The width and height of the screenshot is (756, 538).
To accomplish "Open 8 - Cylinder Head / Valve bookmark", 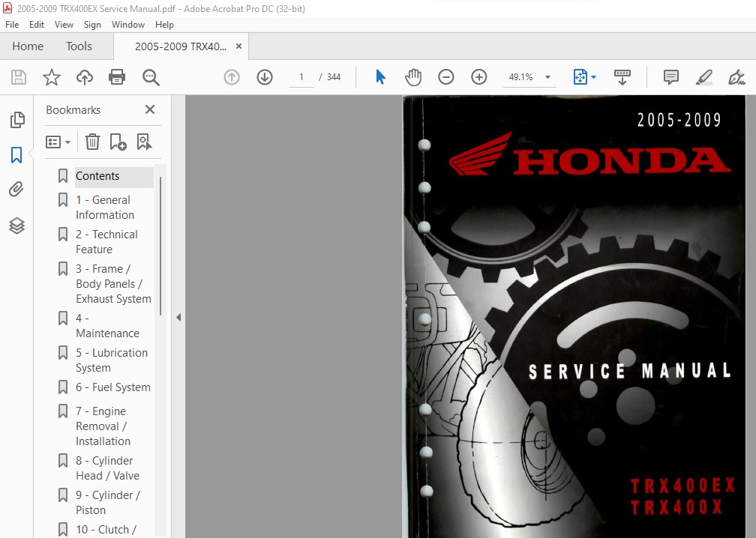I will pos(107,468).
